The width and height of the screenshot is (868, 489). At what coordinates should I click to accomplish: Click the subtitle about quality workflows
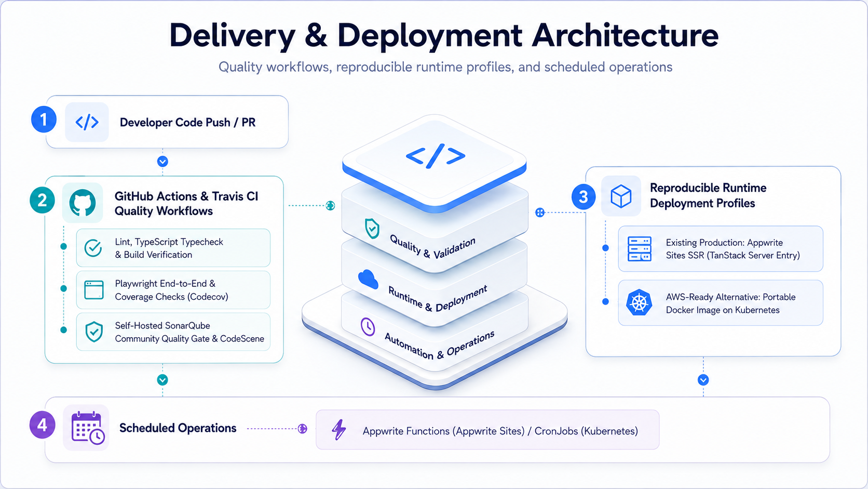coord(445,67)
